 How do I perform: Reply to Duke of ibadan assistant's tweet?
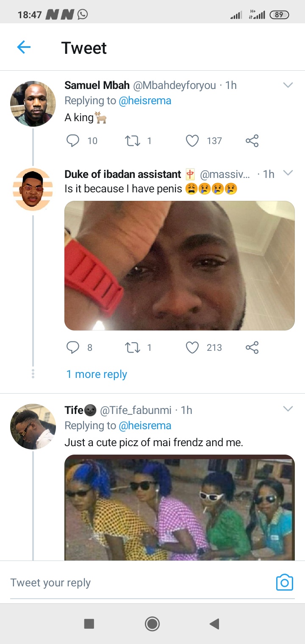73,347
